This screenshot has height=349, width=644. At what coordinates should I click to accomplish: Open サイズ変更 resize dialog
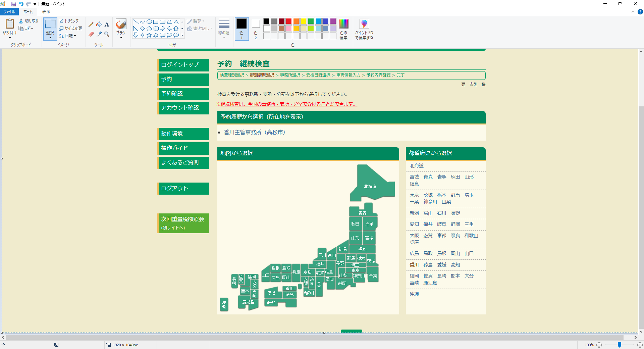pyautogui.click(x=71, y=29)
